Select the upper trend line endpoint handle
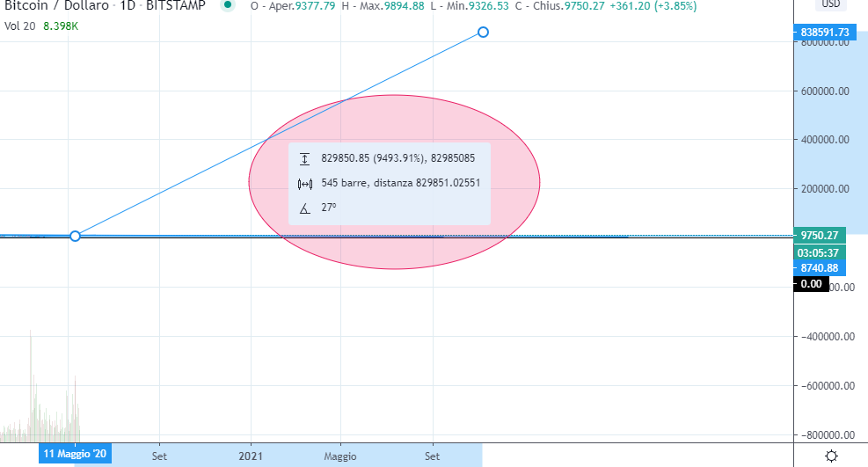 click(483, 32)
